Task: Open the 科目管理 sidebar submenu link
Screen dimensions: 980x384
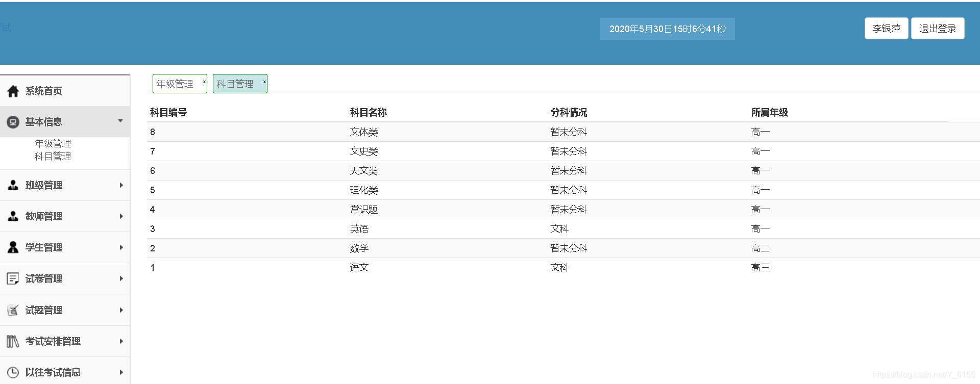Action: click(x=53, y=156)
